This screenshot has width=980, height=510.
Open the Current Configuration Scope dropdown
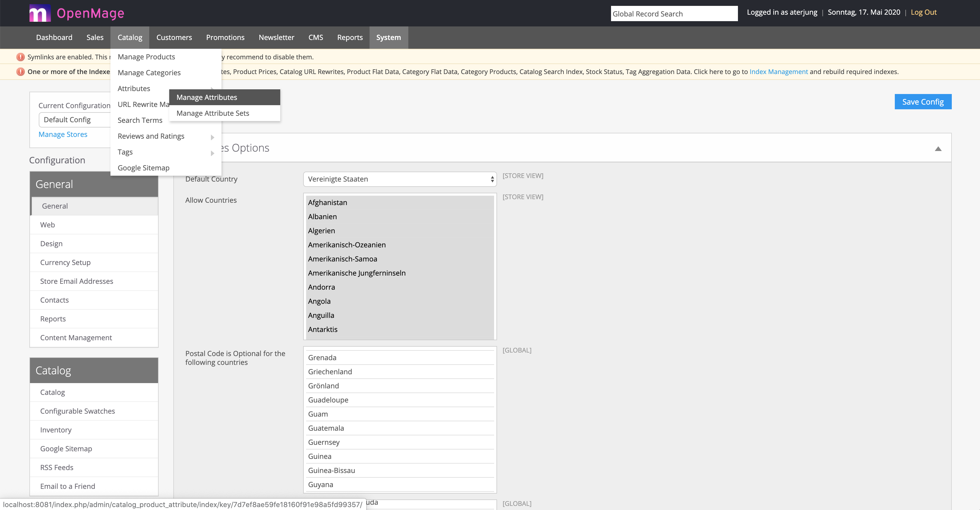pos(75,120)
